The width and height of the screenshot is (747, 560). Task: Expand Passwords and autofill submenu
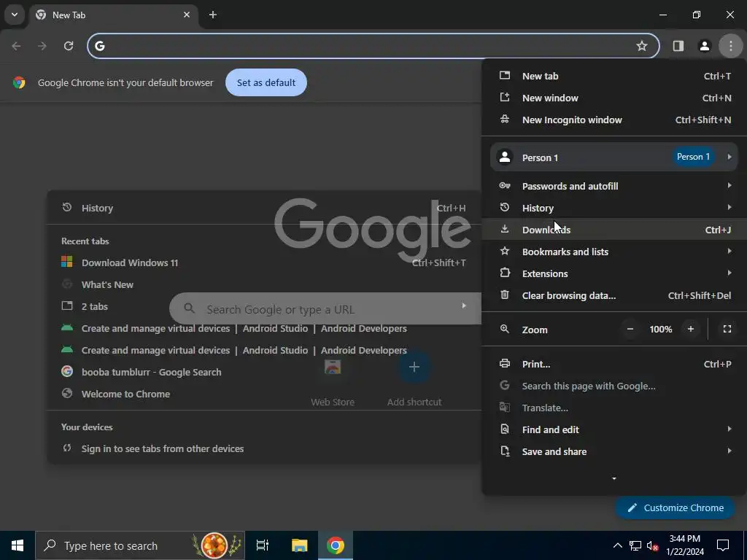click(614, 186)
